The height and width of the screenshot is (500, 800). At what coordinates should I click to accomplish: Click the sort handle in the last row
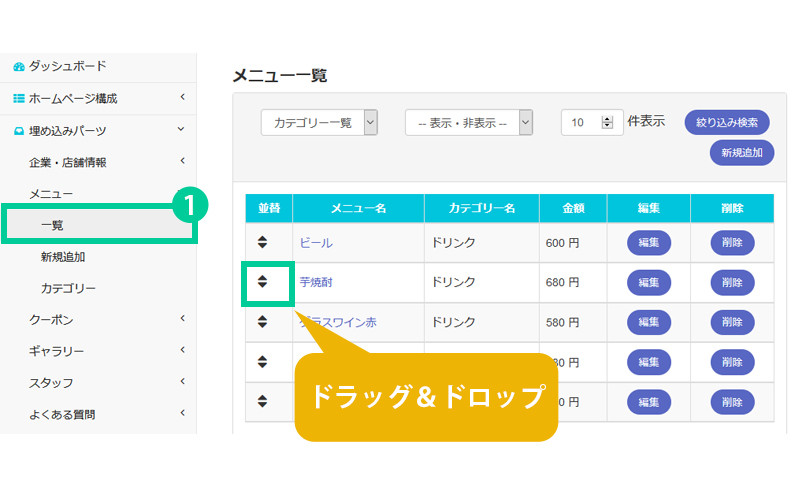point(262,401)
